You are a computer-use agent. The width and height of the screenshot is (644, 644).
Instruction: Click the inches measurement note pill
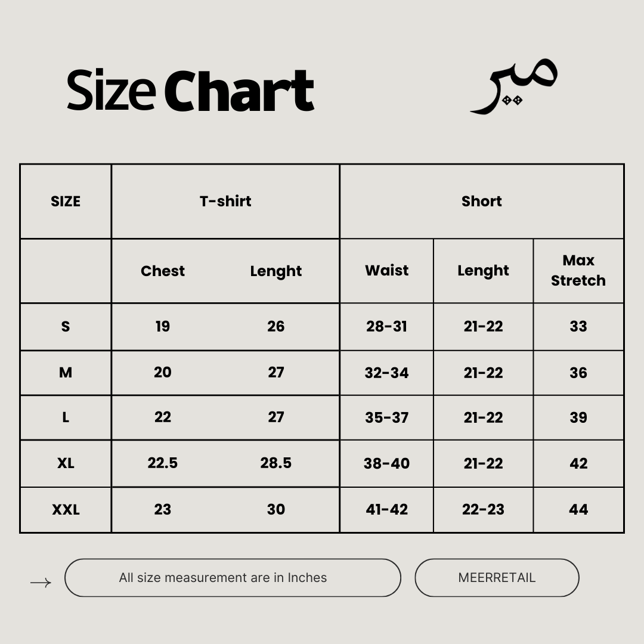(x=233, y=577)
